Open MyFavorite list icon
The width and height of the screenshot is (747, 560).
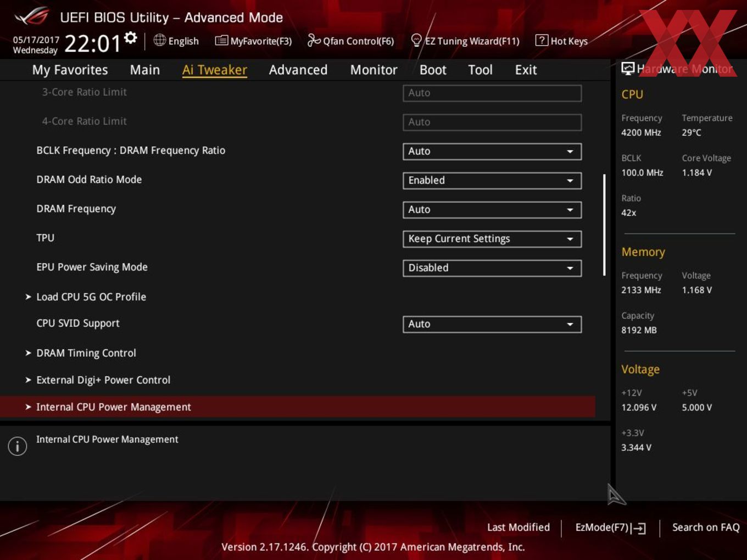pyautogui.click(x=221, y=41)
